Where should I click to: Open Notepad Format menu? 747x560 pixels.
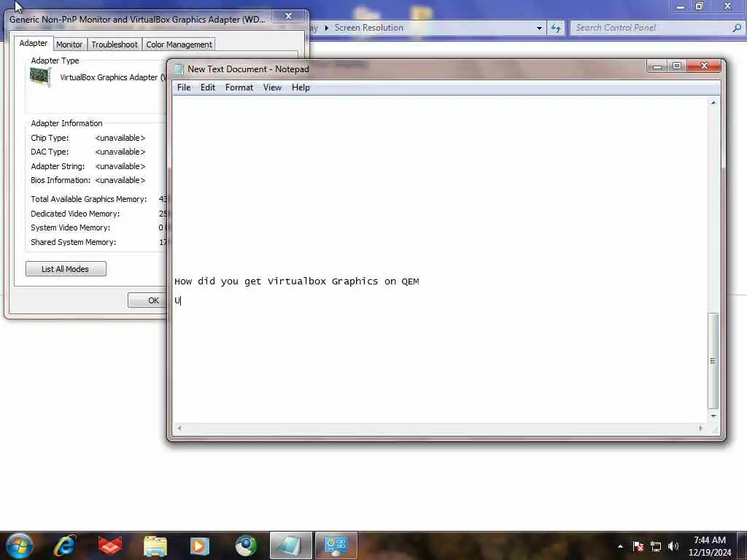click(239, 87)
